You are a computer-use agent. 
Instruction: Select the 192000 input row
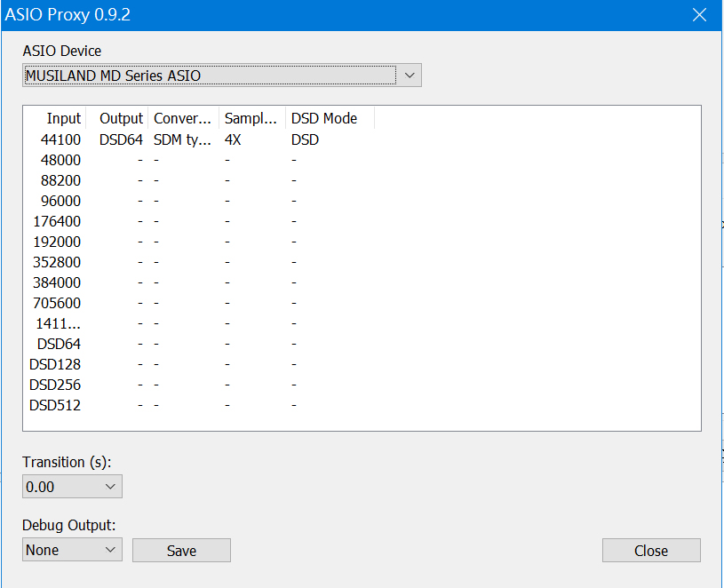[57, 242]
